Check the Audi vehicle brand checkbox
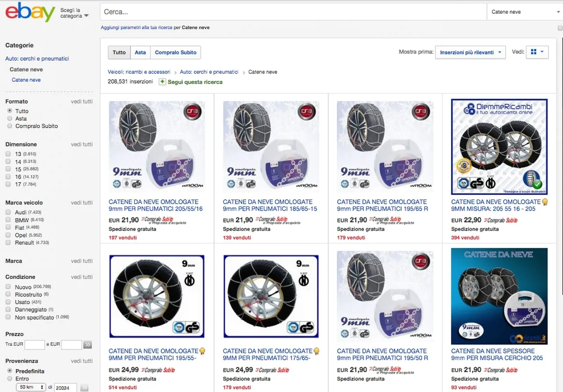Screen dimensions: 563x392 8,212
